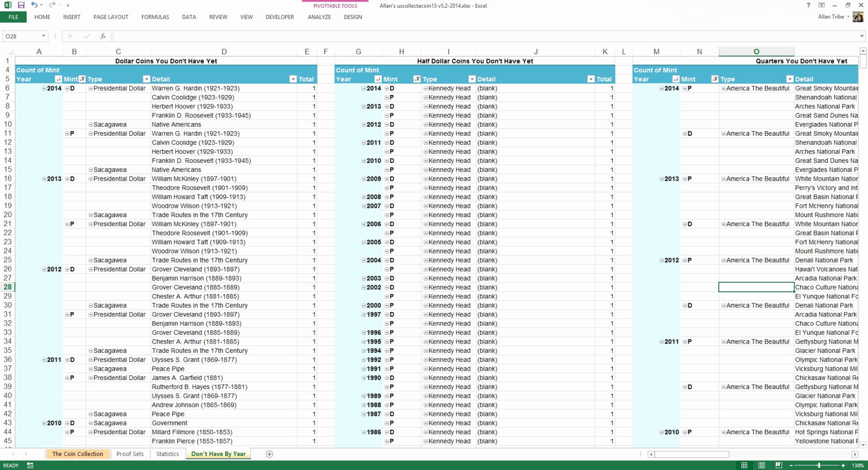
Task: Open Insert Function with the fx icon
Action: [x=102, y=35]
